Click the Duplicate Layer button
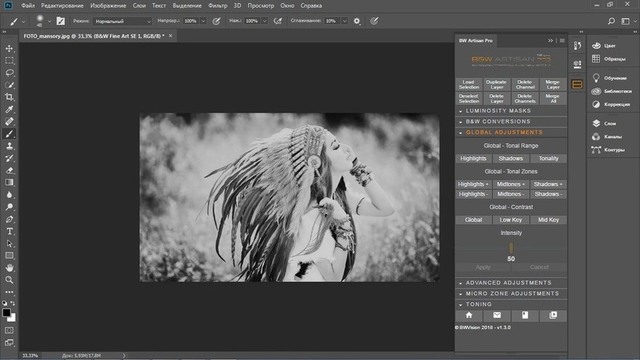The image size is (640, 360). (x=497, y=84)
